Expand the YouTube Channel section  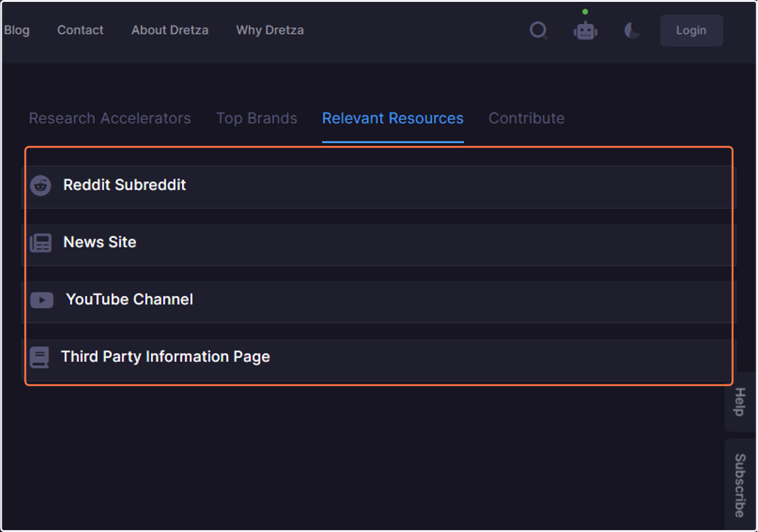[x=378, y=302]
